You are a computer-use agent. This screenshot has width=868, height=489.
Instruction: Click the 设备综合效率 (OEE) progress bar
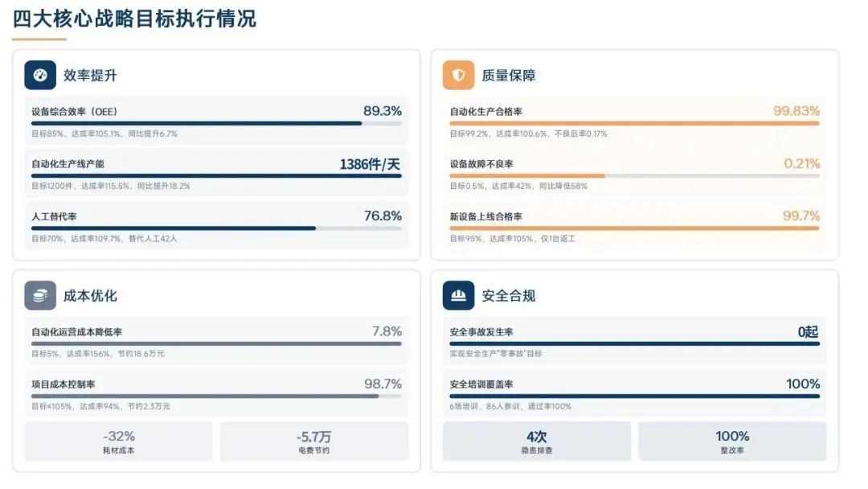pyautogui.click(x=216, y=123)
